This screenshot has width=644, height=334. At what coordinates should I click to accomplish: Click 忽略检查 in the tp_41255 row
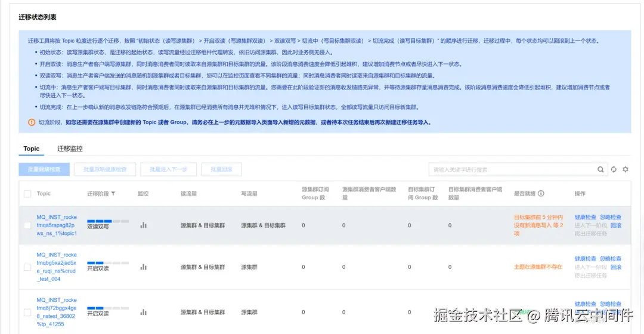click(x=611, y=304)
